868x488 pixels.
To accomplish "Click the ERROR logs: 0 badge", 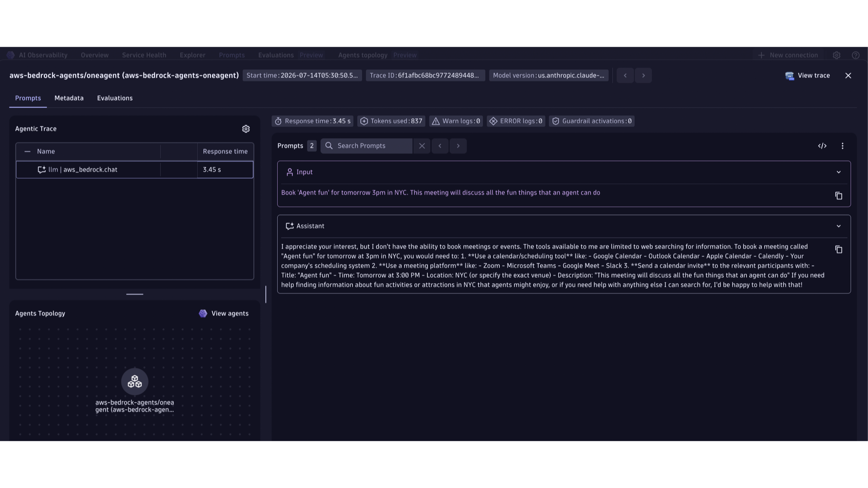I will [516, 121].
